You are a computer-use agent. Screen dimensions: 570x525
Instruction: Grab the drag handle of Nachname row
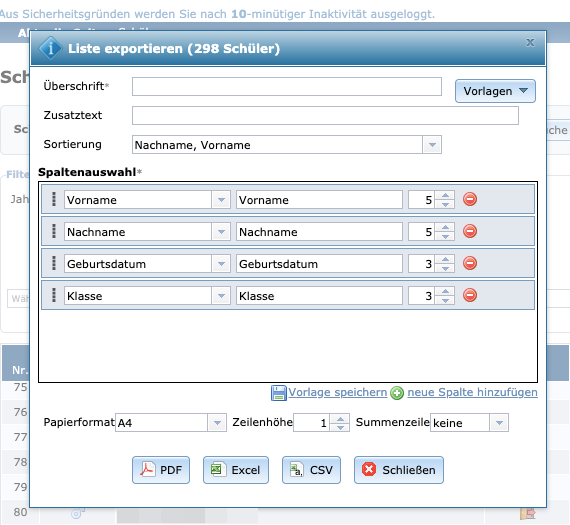[54, 231]
